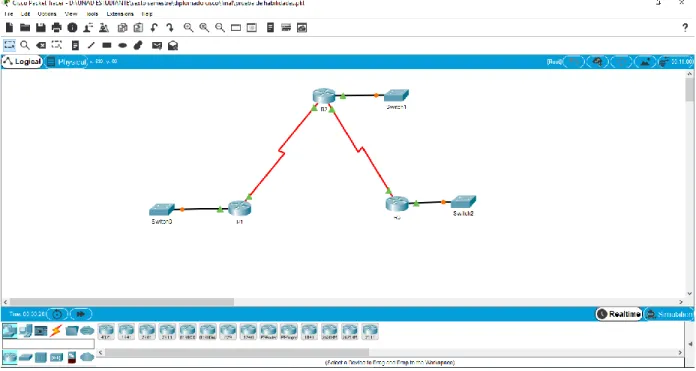Add a Complex PDU open envelope
Image resolution: width=696 pixels, height=371 pixels.
(173, 45)
